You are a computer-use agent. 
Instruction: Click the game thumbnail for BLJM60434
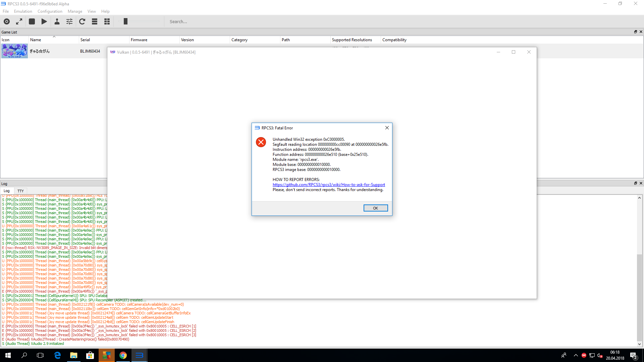(14, 51)
